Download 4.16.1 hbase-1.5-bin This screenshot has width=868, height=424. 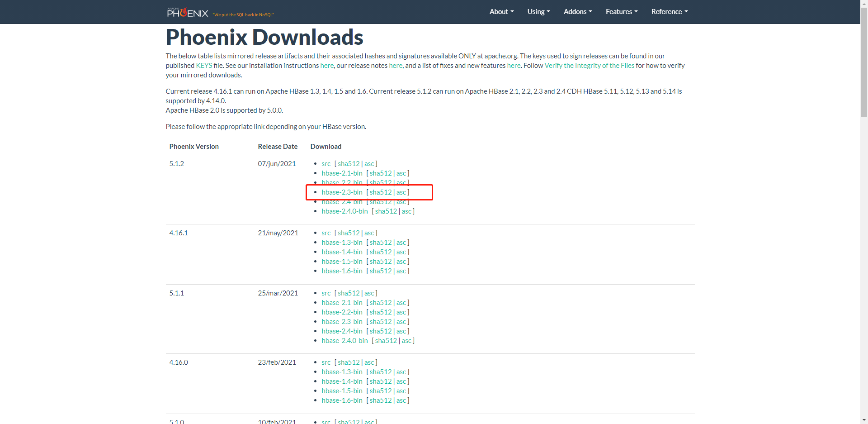(x=342, y=262)
